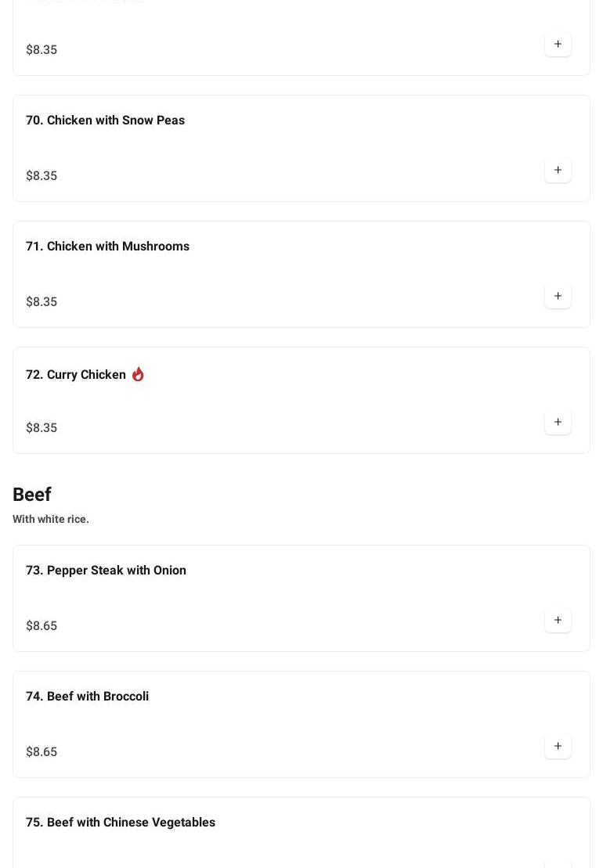Click the spicy flame icon on Curry Chicken
This screenshot has height=868, width=603.
[x=138, y=374]
